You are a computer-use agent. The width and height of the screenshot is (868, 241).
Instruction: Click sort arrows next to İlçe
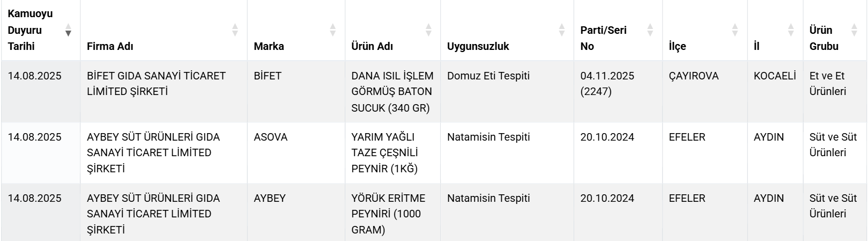coord(735,30)
